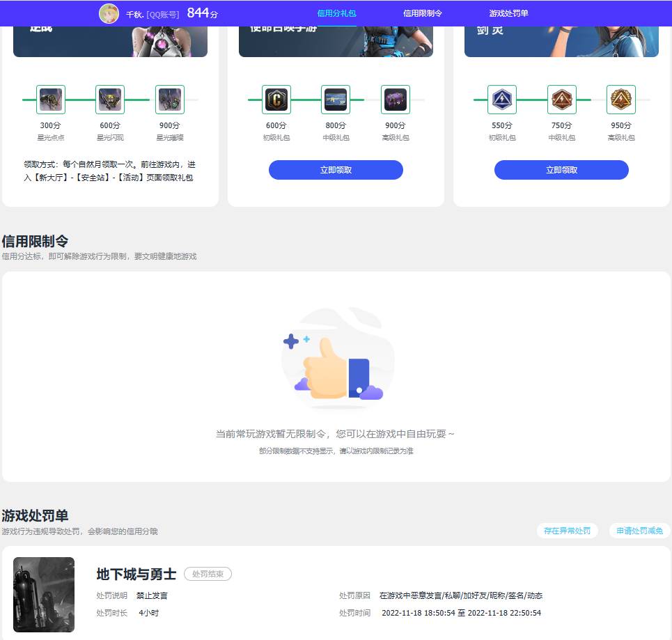
Task: Click the 存在异常处罚 link
Action: (567, 531)
